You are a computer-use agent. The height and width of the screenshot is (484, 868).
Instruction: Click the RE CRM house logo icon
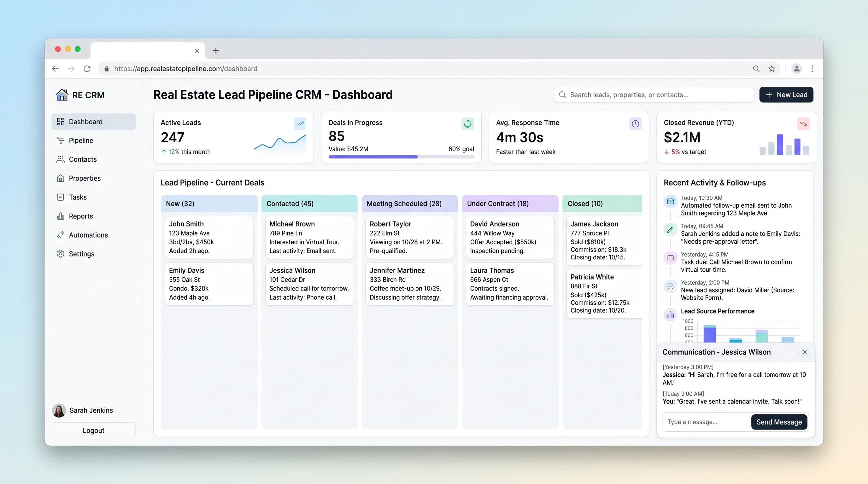pyautogui.click(x=62, y=95)
